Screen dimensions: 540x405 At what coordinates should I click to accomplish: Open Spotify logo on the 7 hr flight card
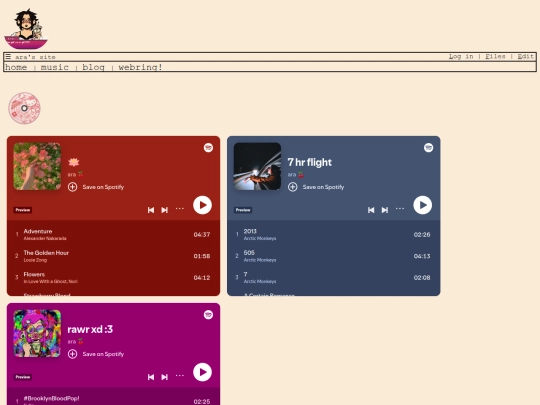428,148
